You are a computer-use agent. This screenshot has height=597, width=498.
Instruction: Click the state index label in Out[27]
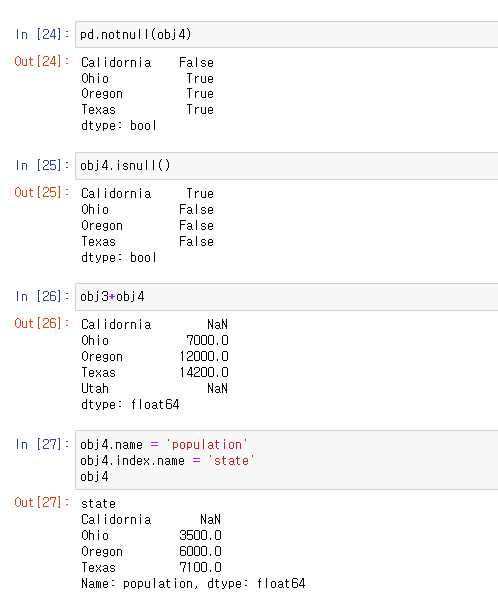tap(98, 503)
